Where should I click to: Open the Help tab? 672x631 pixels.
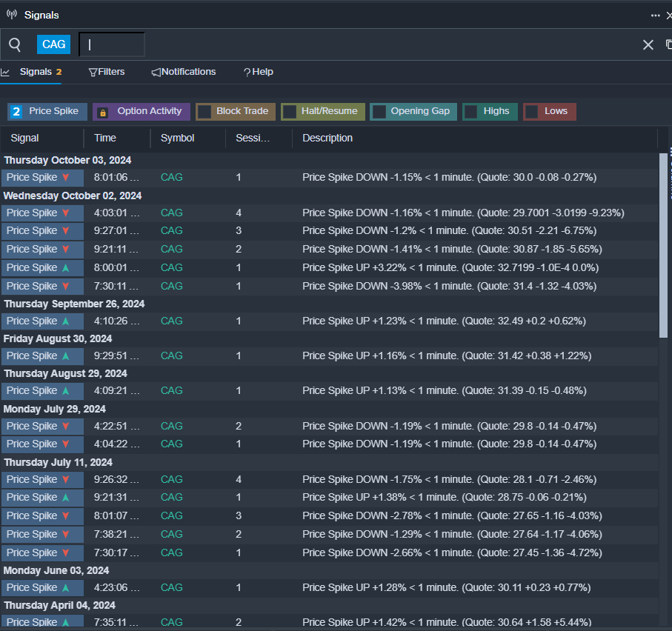point(259,72)
